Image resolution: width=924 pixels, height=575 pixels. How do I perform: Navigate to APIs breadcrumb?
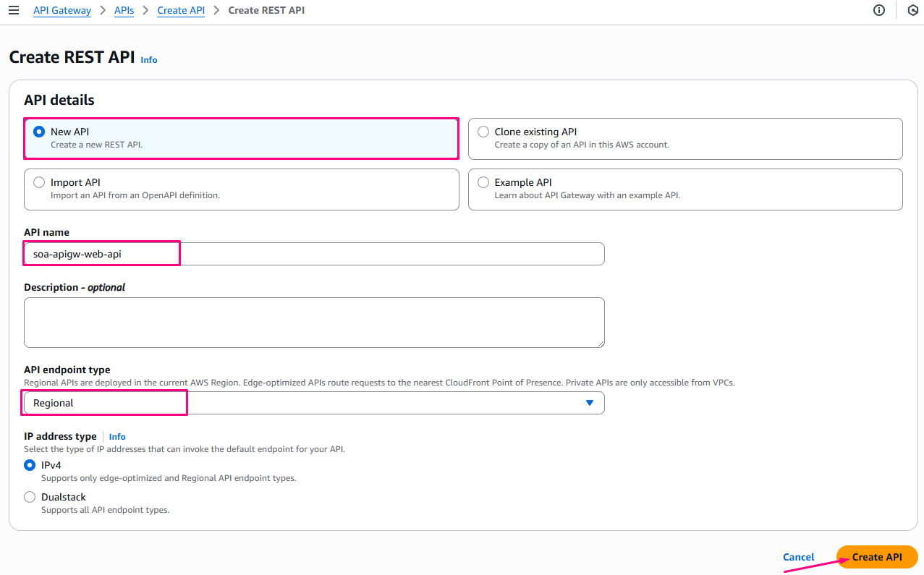point(124,11)
